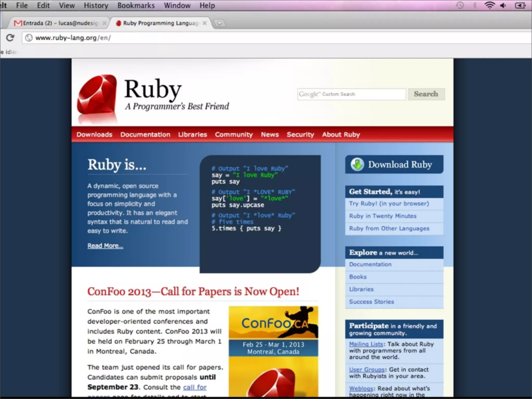Open the Help menu
532x399 pixels.
[x=207, y=5]
